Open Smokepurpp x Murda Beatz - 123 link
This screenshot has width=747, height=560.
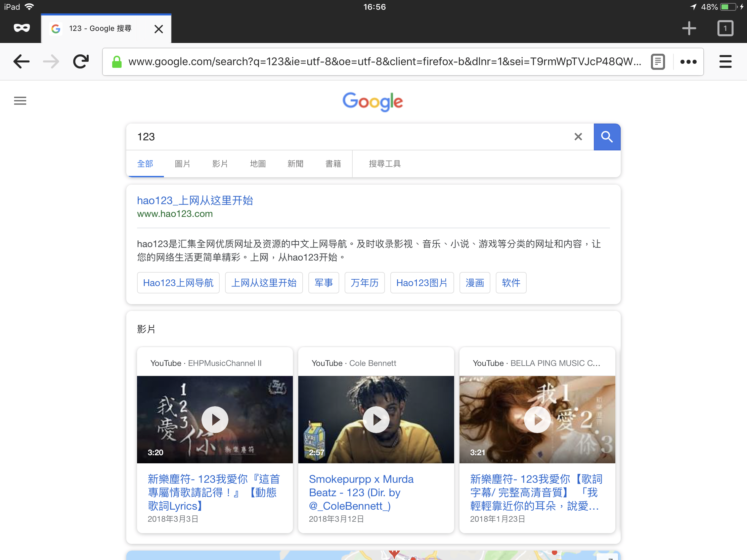pos(361,493)
